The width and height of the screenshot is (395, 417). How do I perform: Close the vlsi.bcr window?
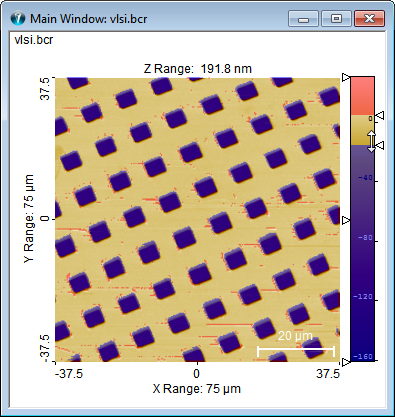pos(369,18)
